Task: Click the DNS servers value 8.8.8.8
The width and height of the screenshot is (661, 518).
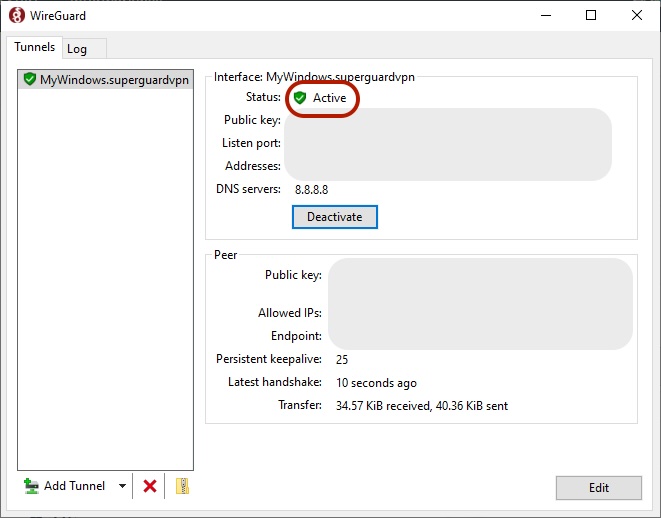Action: (311, 190)
